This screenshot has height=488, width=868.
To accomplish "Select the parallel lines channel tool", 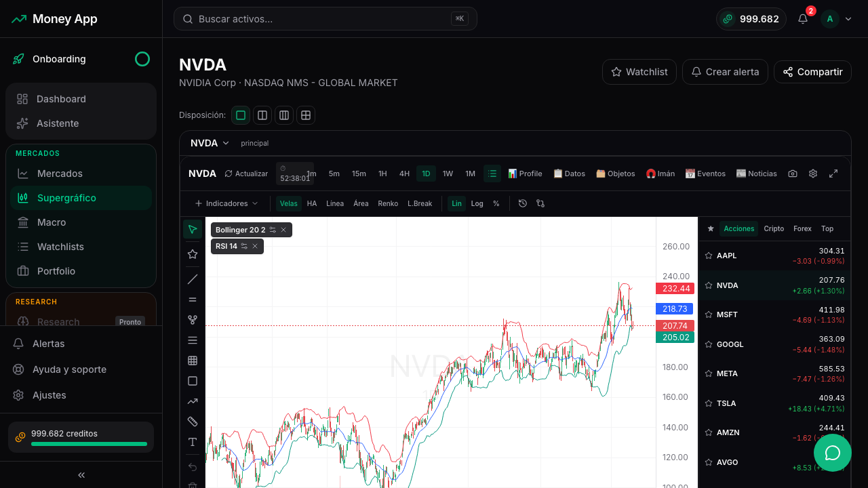I will coord(193,300).
